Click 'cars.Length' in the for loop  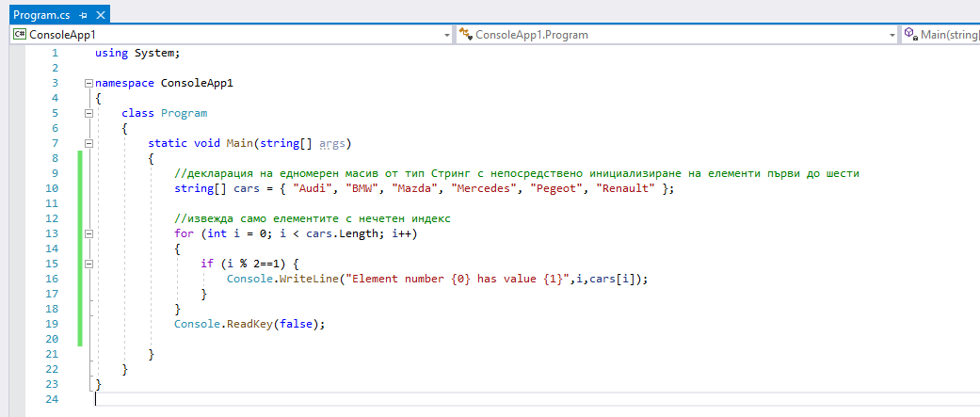tap(342, 233)
